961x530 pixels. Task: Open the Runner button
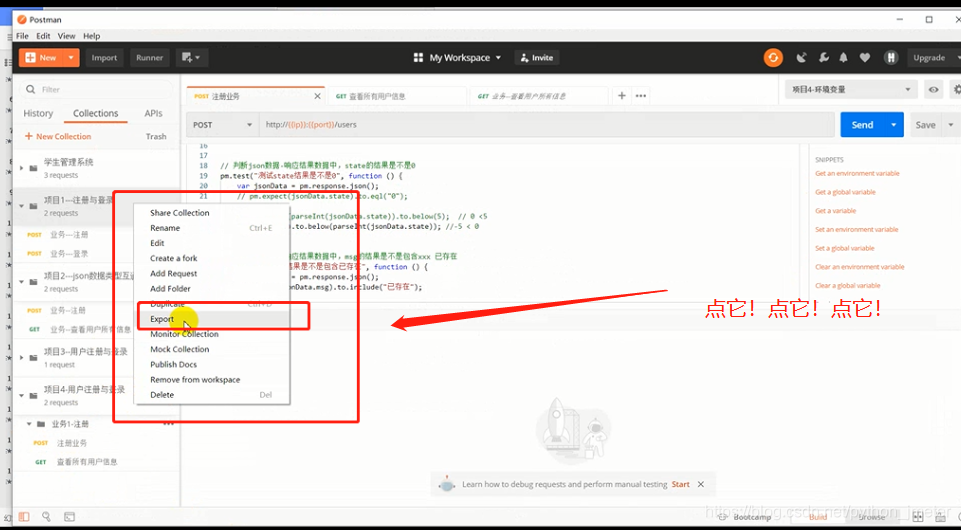(150, 58)
